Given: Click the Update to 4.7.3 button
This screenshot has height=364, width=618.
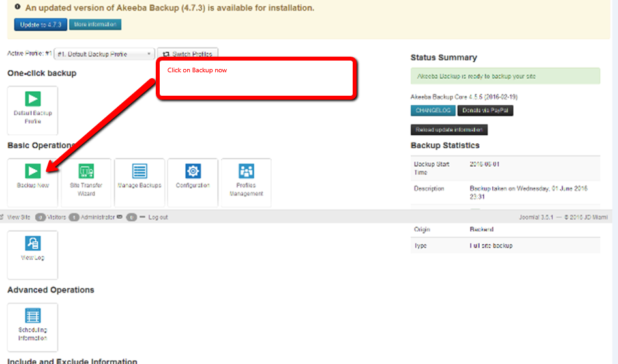Looking at the screenshot, I should pyautogui.click(x=40, y=24).
